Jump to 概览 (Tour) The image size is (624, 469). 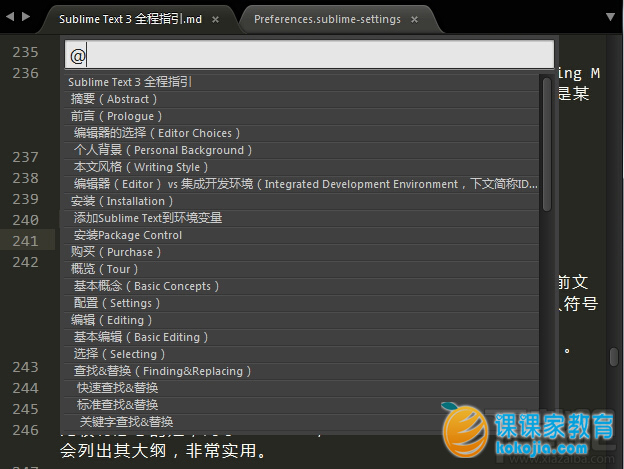[x=302, y=270]
